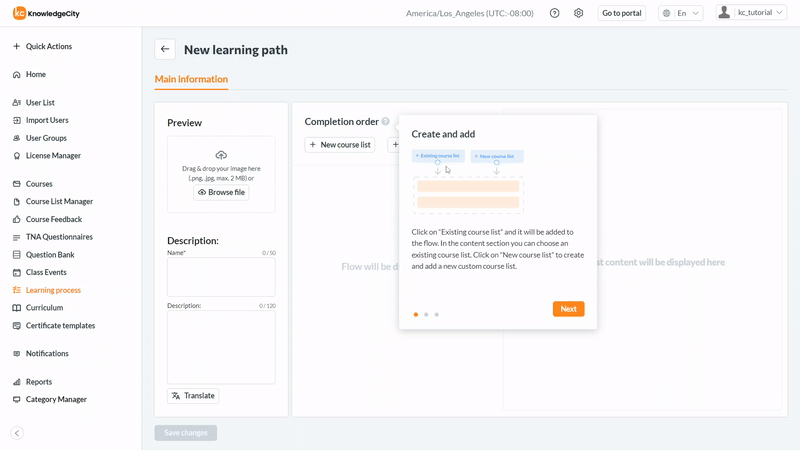
Task: Click the Completion order help icon
Action: tap(385, 122)
